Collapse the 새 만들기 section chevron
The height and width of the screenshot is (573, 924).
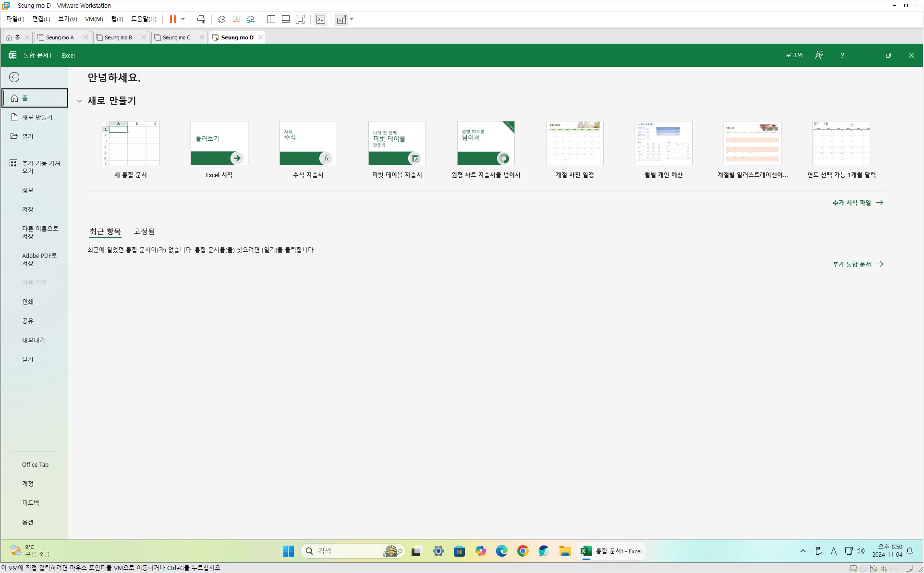coord(80,101)
